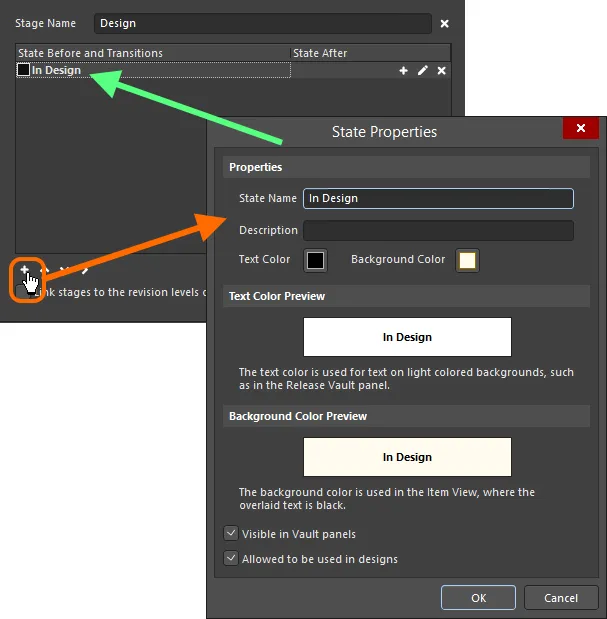Click the State After column header

[x=370, y=53]
